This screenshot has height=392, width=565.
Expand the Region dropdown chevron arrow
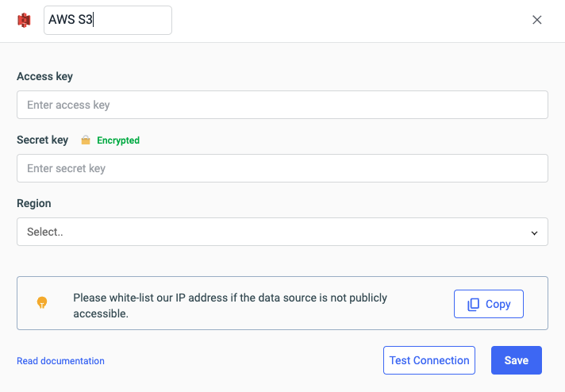pos(534,233)
